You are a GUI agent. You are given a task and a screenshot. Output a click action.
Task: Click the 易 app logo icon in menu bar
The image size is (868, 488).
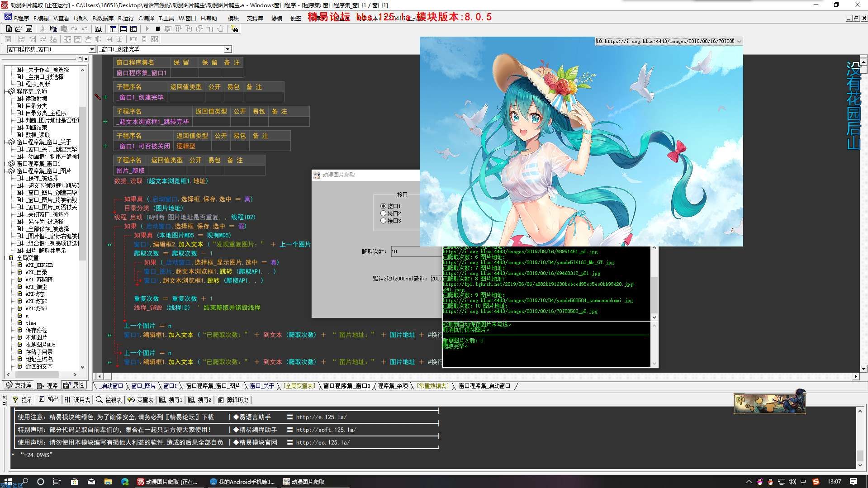[8, 17]
